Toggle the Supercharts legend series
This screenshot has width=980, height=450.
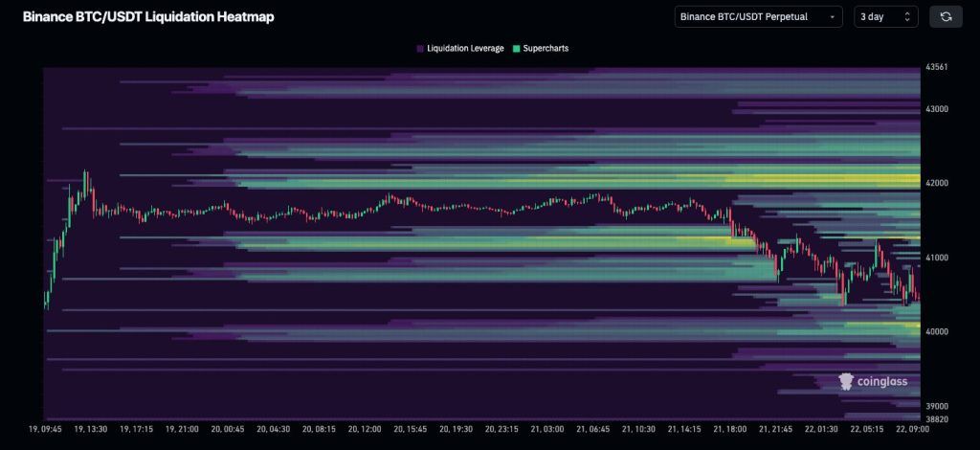tap(545, 48)
